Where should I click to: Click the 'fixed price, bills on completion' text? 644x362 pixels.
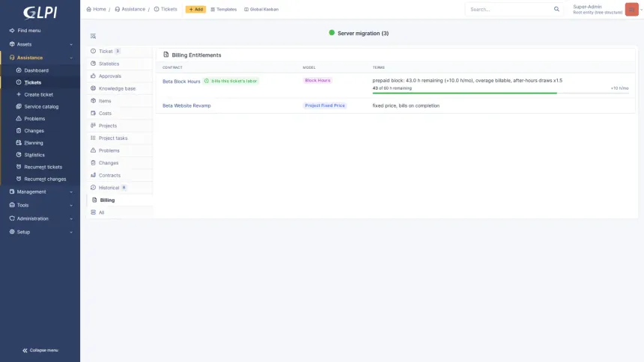click(406, 105)
